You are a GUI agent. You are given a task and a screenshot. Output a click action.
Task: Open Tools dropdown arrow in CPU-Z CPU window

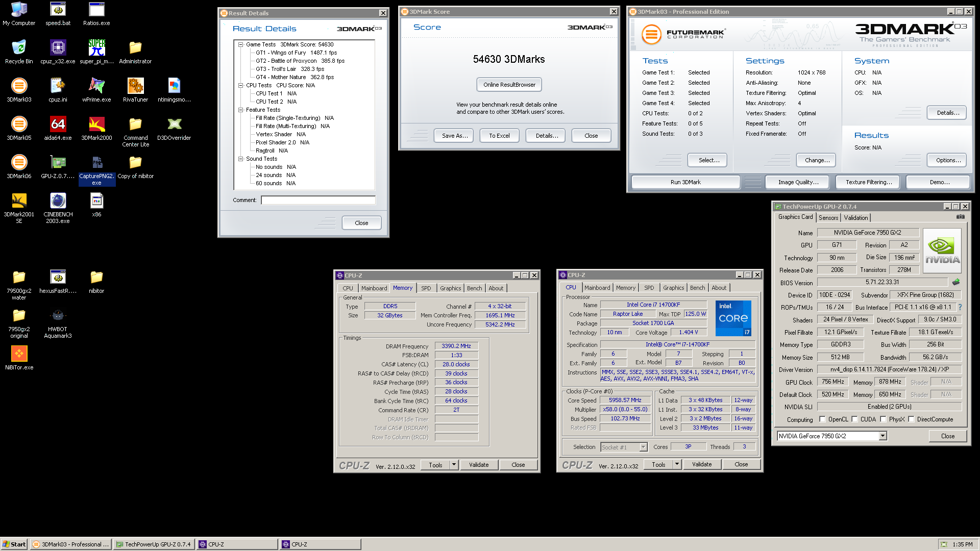(677, 464)
